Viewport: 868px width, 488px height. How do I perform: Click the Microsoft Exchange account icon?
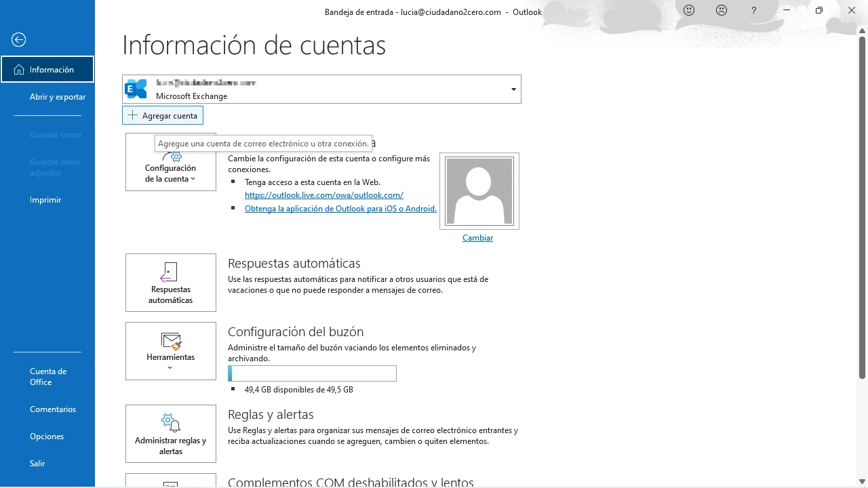[x=137, y=89]
